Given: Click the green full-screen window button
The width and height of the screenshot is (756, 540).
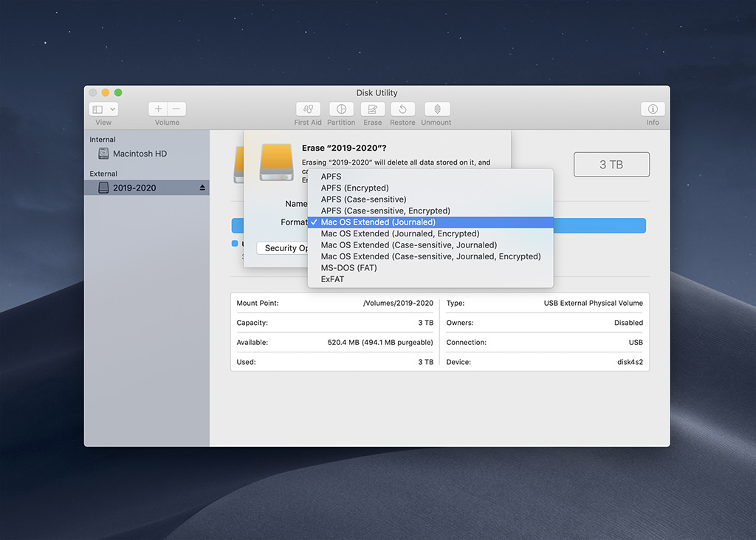Looking at the screenshot, I should click(x=118, y=92).
